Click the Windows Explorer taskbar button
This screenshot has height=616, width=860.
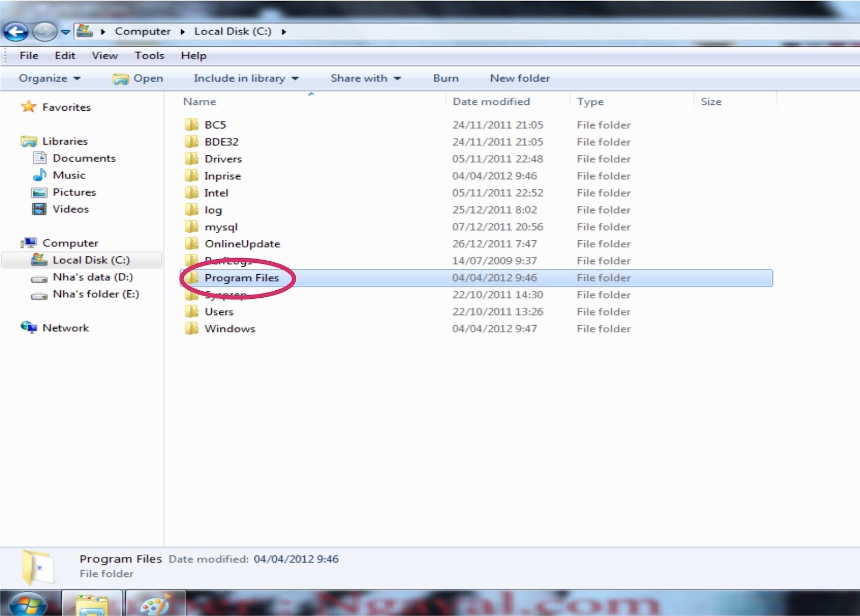[x=92, y=604]
